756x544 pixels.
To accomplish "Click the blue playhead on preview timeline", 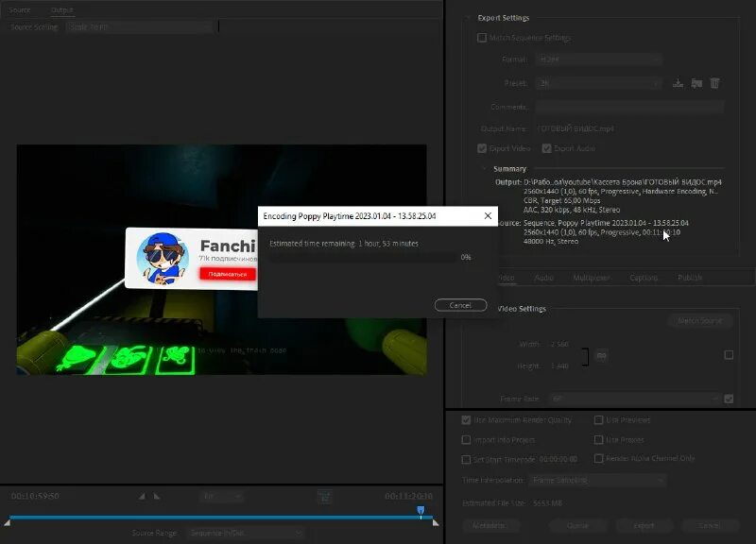I will [x=421, y=511].
